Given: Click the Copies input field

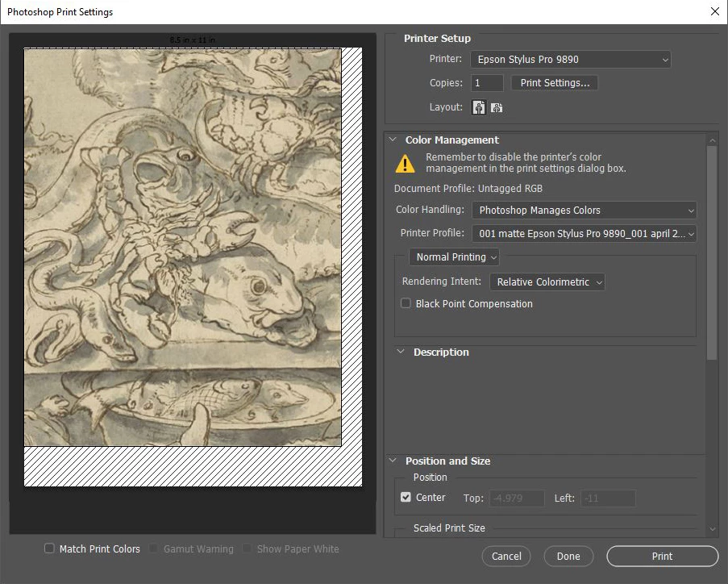Looking at the screenshot, I should click(x=487, y=83).
